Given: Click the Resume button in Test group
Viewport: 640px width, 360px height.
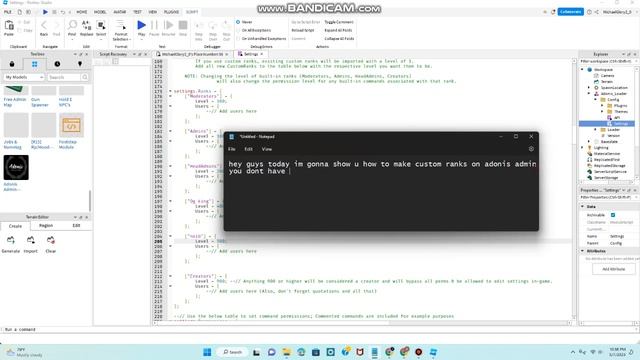Looking at the screenshot, I should click(168, 25).
